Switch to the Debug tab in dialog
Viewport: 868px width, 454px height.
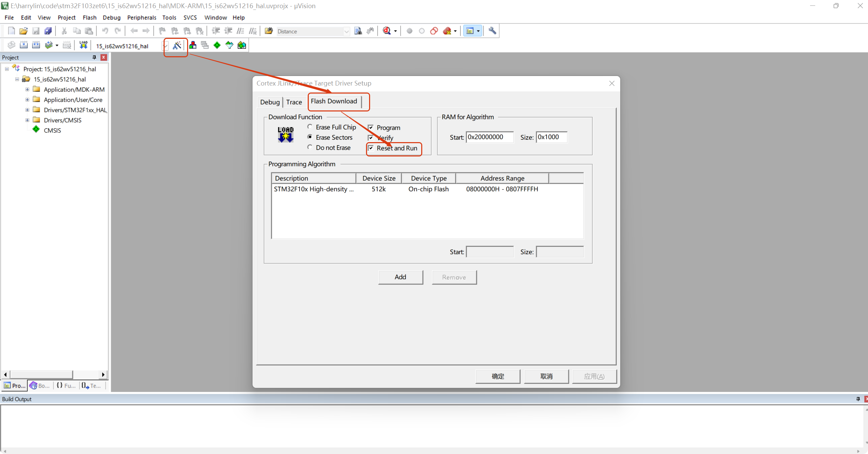click(270, 102)
